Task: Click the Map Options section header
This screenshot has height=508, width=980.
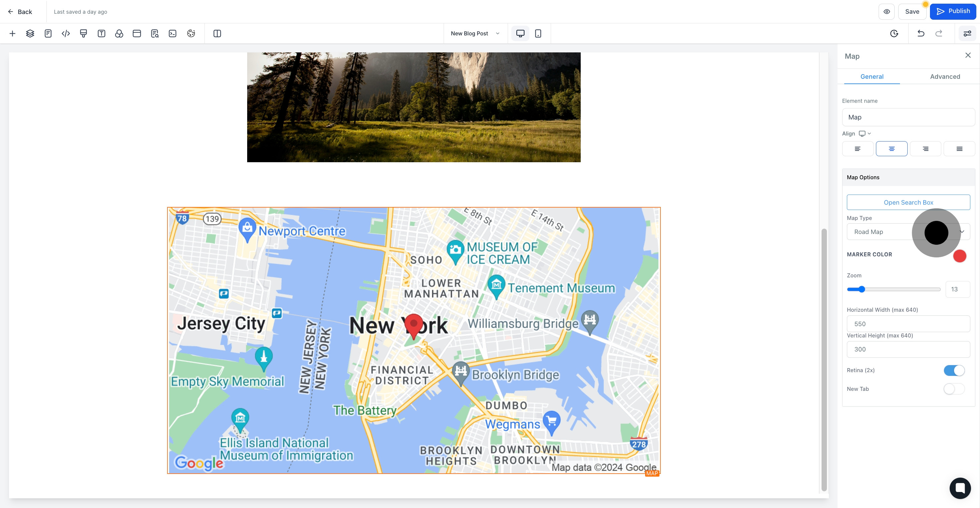Action: (908, 177)
